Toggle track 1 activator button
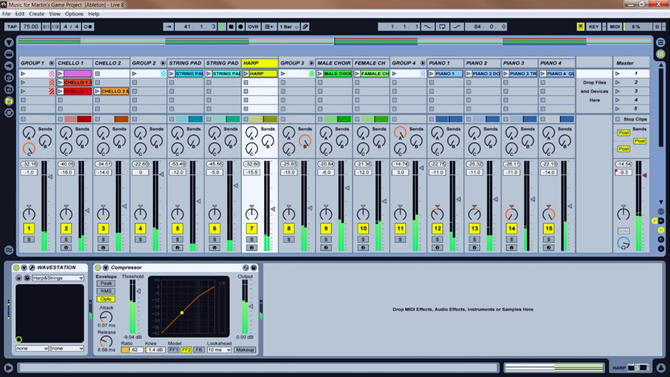The width and height of the screenshot is (670, 377). [29, 229]
